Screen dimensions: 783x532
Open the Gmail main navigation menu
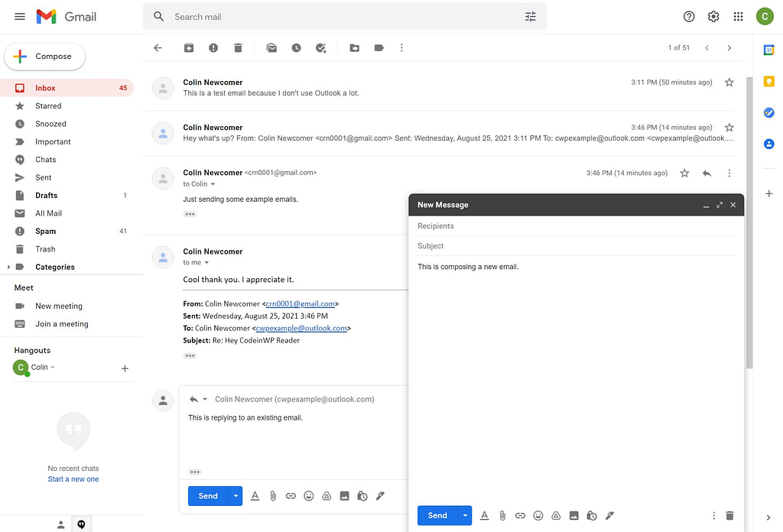point(19,15)
